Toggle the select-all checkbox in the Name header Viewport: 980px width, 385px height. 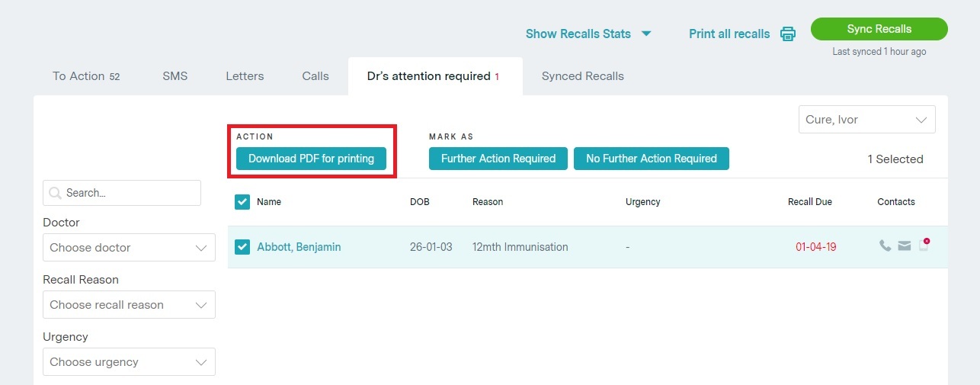242,201
